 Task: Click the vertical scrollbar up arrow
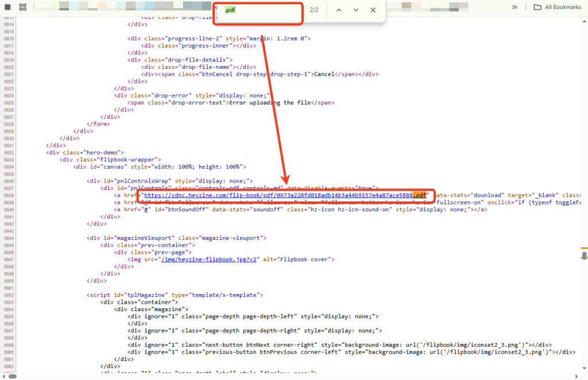pyautogui.click(x=584, y=21)
